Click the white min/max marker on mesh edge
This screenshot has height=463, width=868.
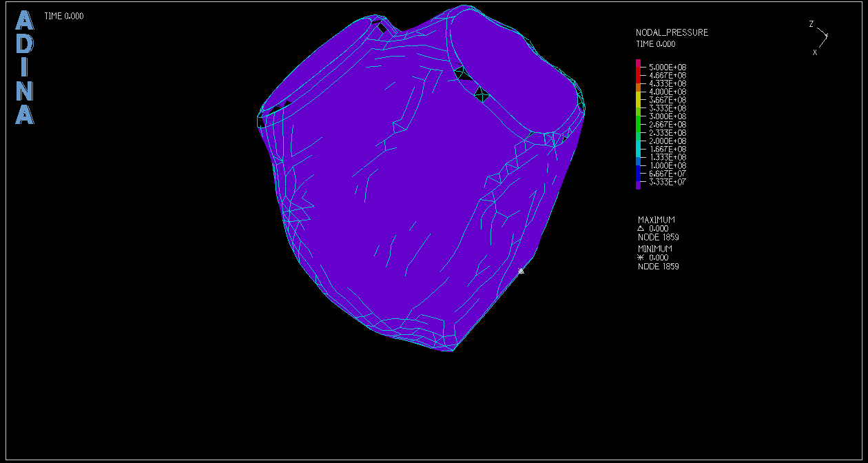(x=521, y=271)
